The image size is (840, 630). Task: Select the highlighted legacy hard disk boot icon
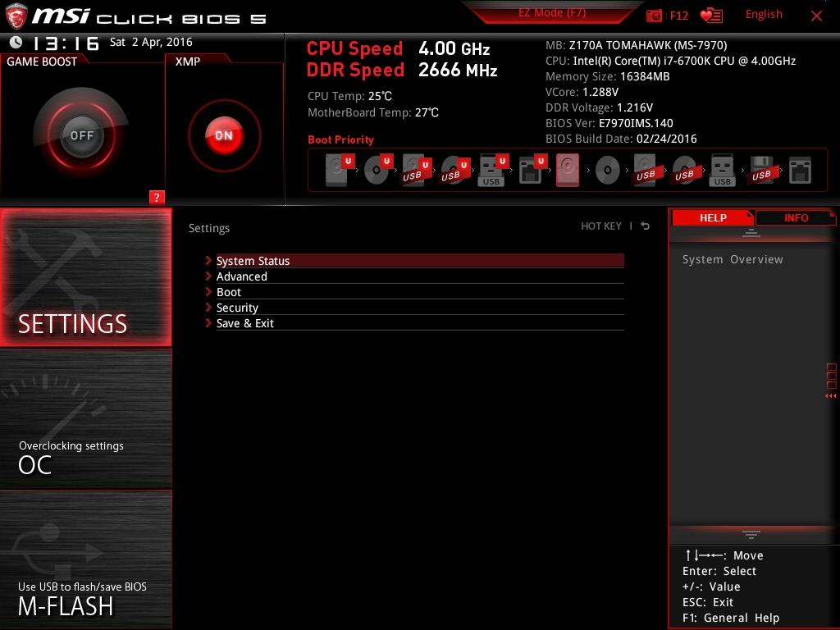coord(568,170)
